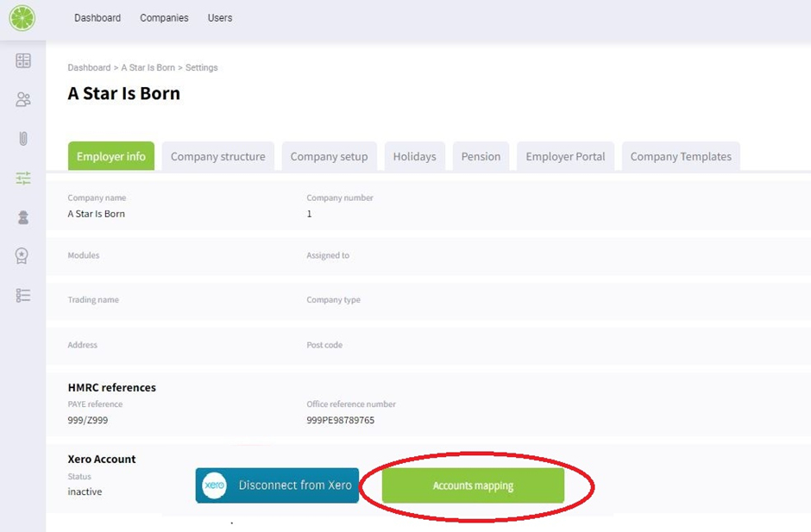Screen dimensions: 811x532
Task: Click Disconnect from Xero button
Action: tap(277, 485)
